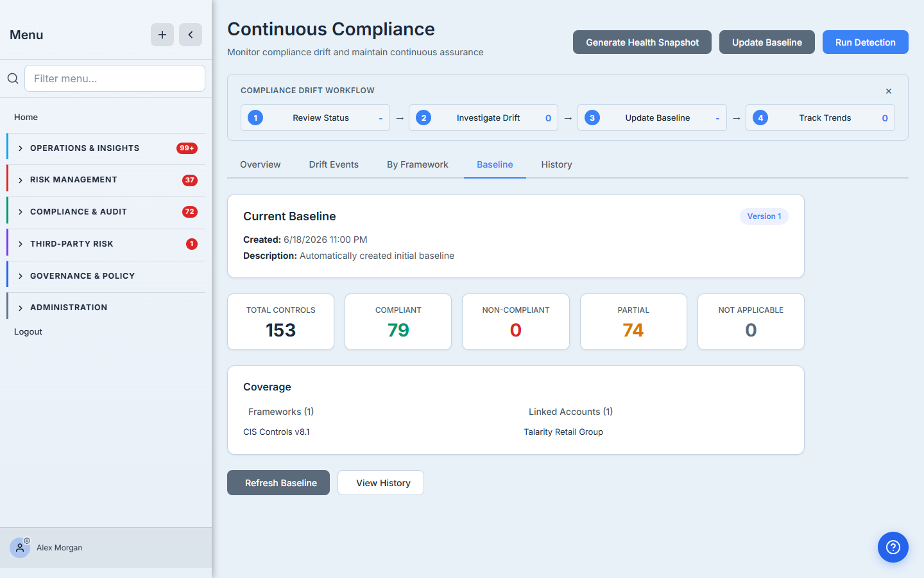This screenshot has height=578, width=924.
Task: Focus the Filter menu input field
Action: [x=115, y=78]
